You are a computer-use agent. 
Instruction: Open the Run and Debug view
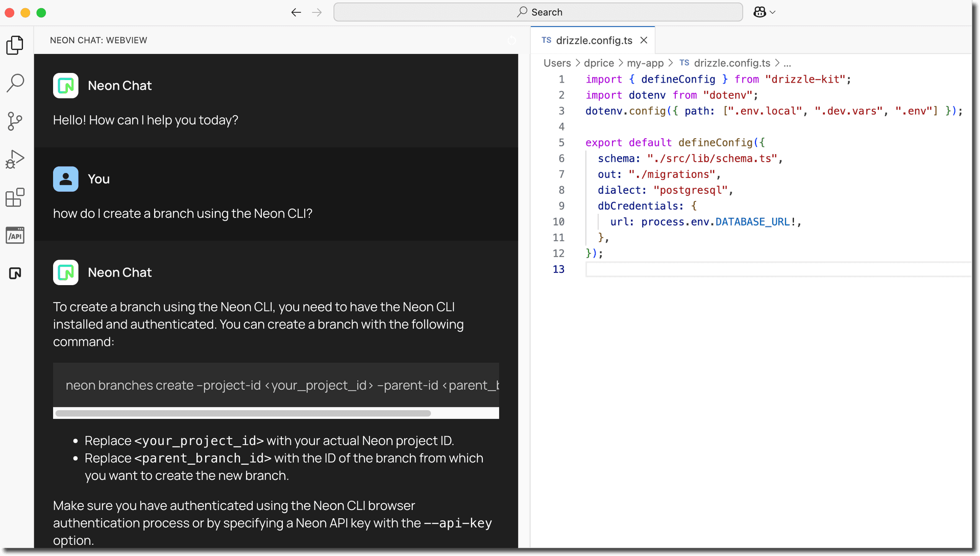[x=15, y=159]
